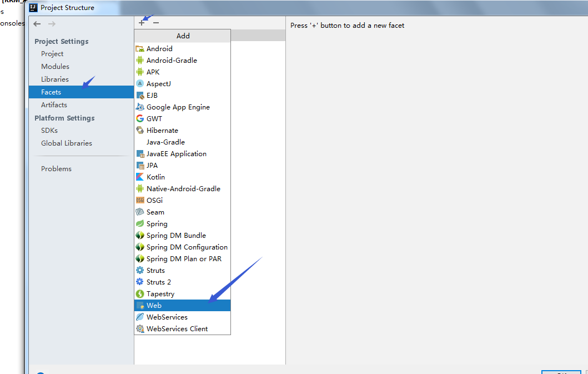Click the GWT Google logo icon
588x374 pixels.
140,119
